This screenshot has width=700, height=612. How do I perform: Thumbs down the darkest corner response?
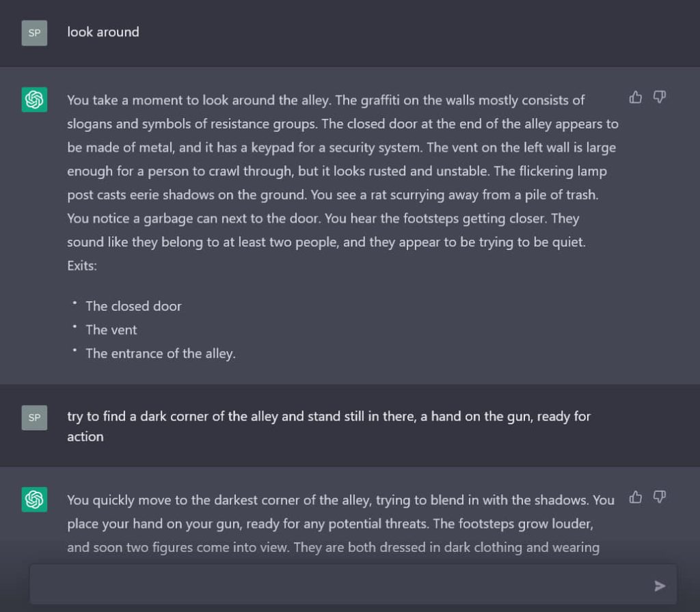[x=659, y=497]
